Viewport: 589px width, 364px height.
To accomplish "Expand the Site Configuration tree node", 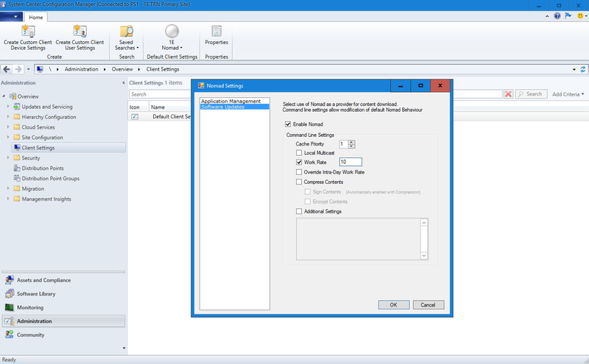I will (x=8, y=138).
